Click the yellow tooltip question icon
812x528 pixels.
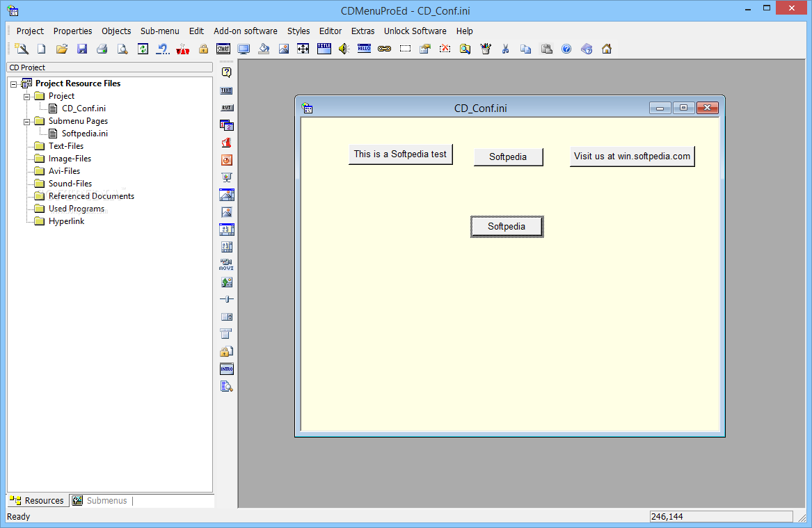226,72
